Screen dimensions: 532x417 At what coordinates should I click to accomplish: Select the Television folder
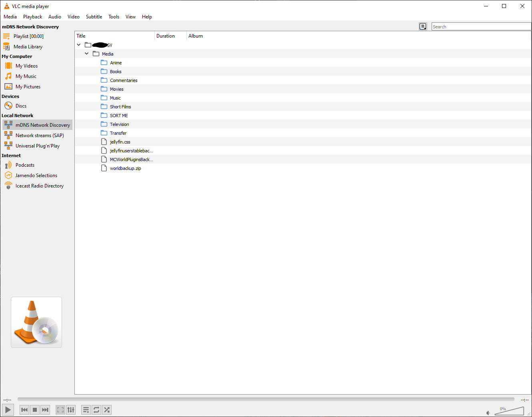point(119,124)
